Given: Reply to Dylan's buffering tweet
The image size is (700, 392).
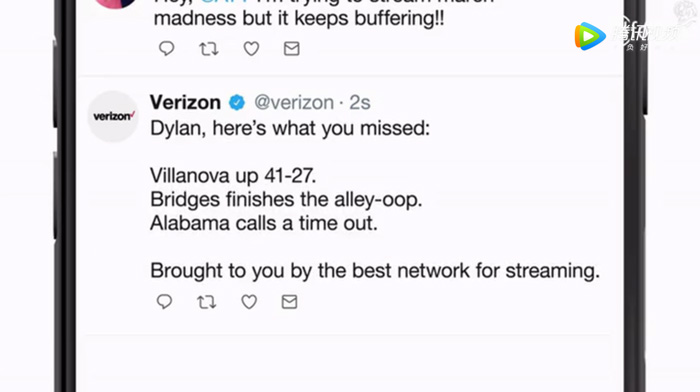Looking at the screenshot, I should 167,48.
